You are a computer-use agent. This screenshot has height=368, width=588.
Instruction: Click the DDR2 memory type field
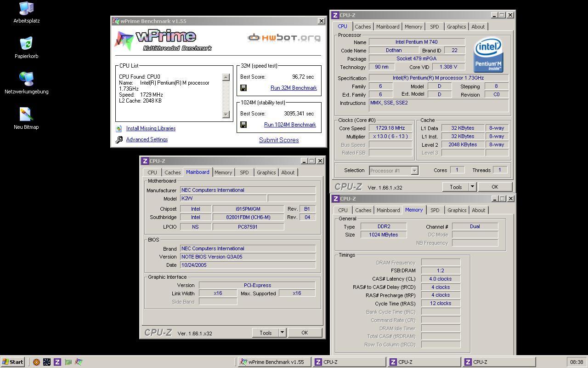tap(384, 226)
